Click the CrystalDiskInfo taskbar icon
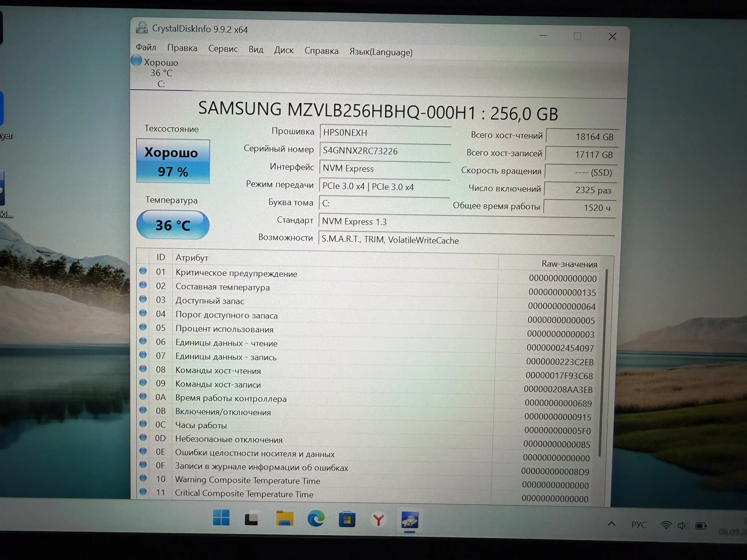 (x=410, y=520)
